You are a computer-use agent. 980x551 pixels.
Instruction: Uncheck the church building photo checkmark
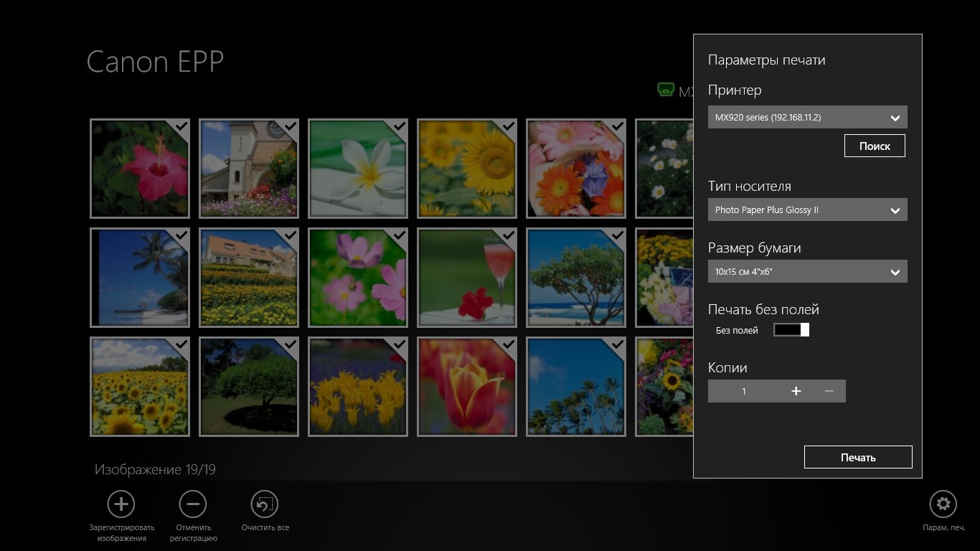point(290,126)
